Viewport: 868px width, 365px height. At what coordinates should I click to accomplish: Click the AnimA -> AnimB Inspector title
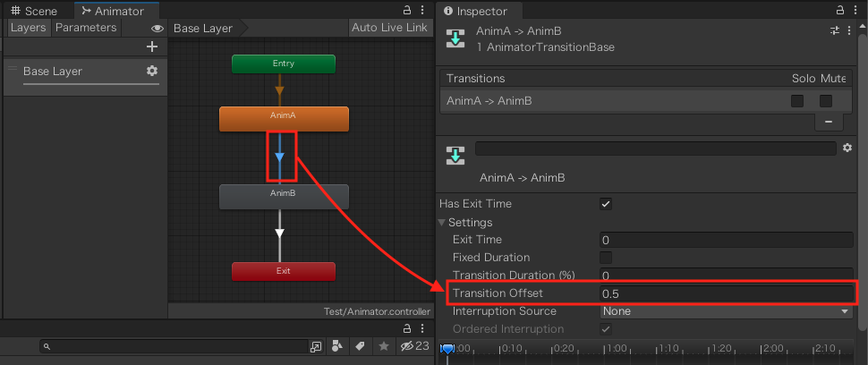pyautogui.click(x=519, y=31)
